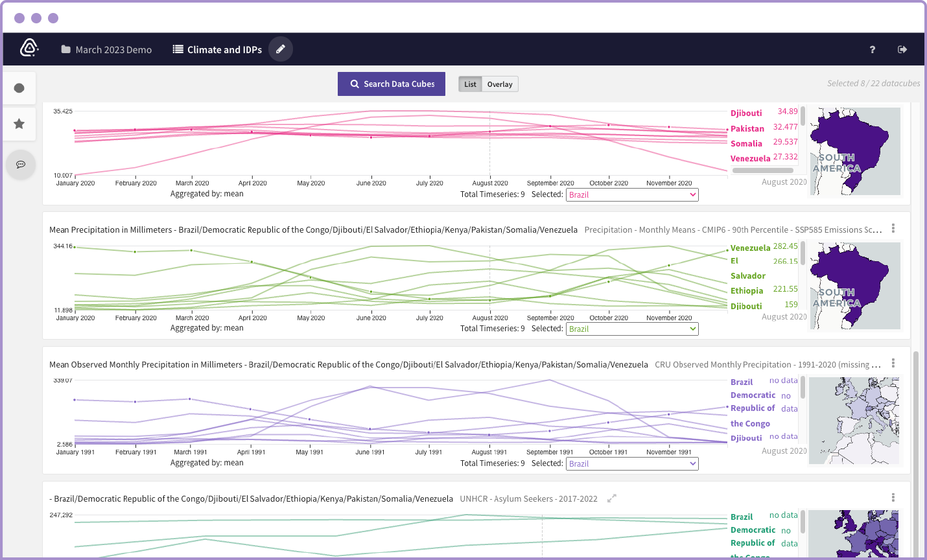Open options menu for Mean Precipitation chart

[x=893, y=228]
